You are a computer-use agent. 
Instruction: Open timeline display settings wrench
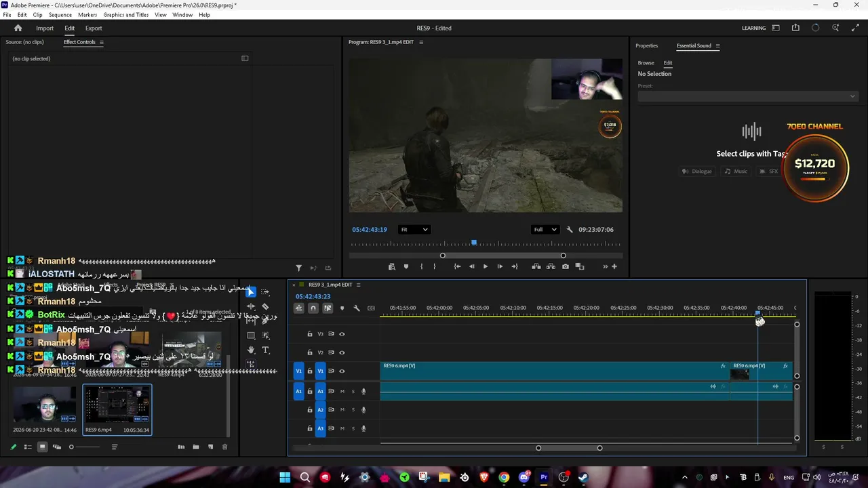coord(357,308)
